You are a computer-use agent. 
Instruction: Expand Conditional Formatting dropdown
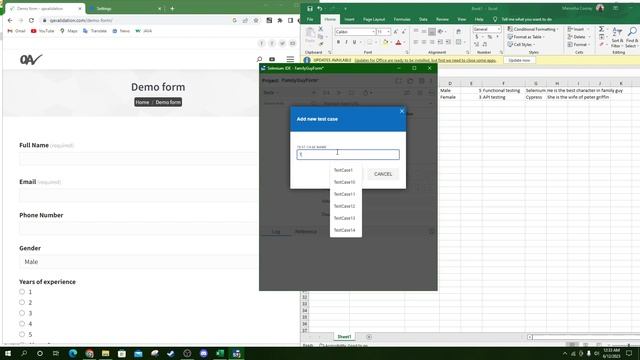click(533, 29)
